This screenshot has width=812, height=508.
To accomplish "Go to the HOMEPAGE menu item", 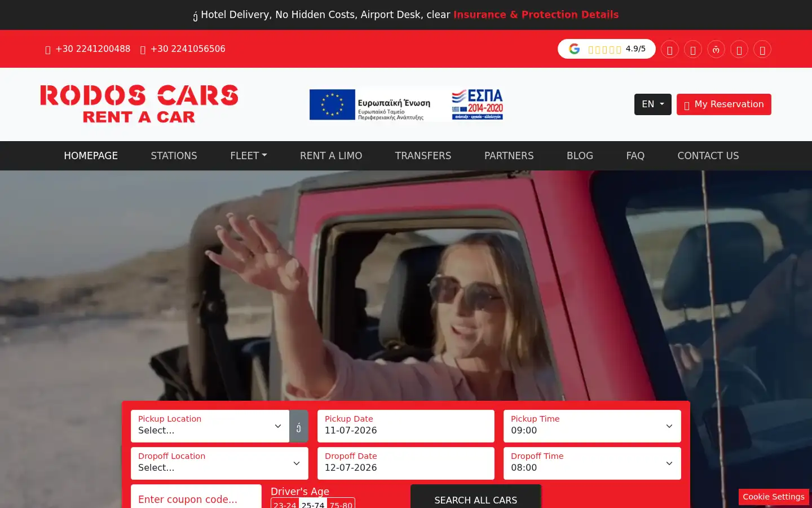I will coord(91,156).
